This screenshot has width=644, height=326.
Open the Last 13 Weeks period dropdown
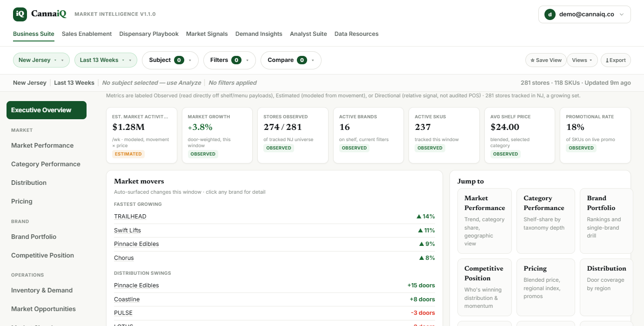(x=106, y=60)
